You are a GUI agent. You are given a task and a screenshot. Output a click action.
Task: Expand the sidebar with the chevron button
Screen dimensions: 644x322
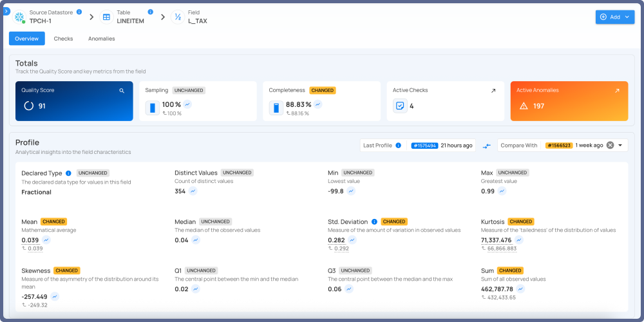pyautogui.click(x=6, y=11)
